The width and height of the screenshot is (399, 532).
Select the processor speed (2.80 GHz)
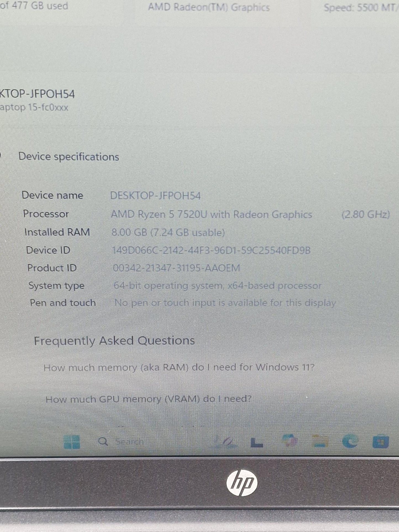coord(366,215)
